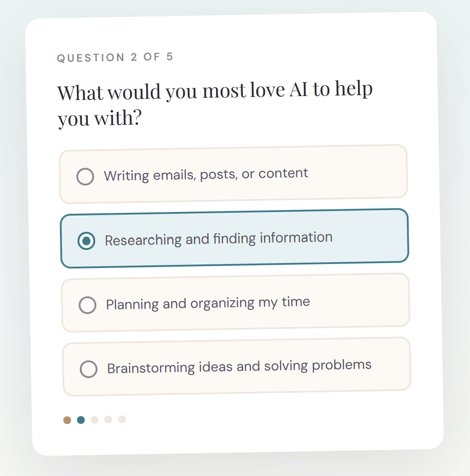Image resolution: width=470 pixels, height=476 pixels.
Task: Select the fourth progress dot
Action: 108,419
